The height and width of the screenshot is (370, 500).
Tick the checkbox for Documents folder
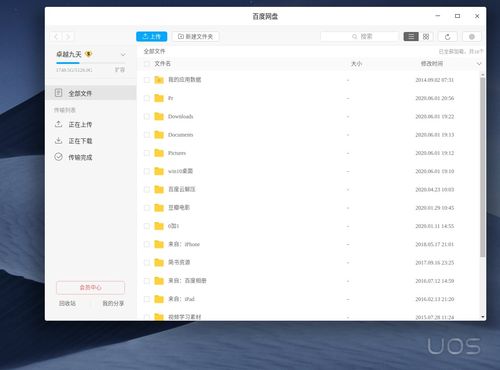[x=147, y=135]
